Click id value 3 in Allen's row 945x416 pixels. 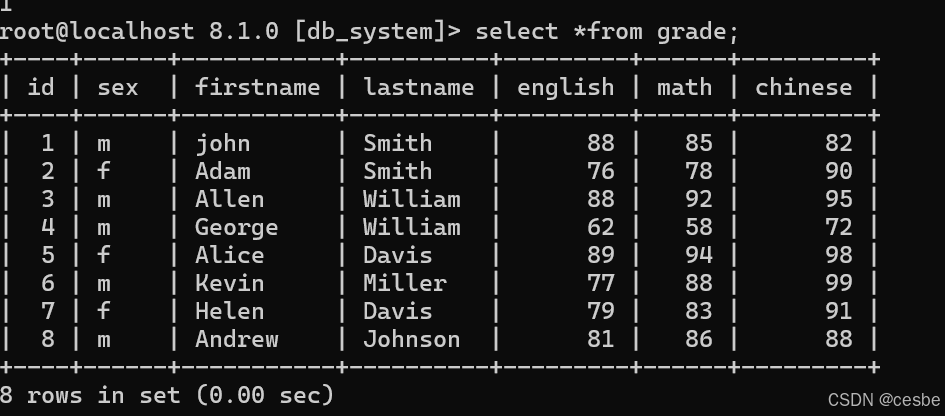[x=48, y=199]
